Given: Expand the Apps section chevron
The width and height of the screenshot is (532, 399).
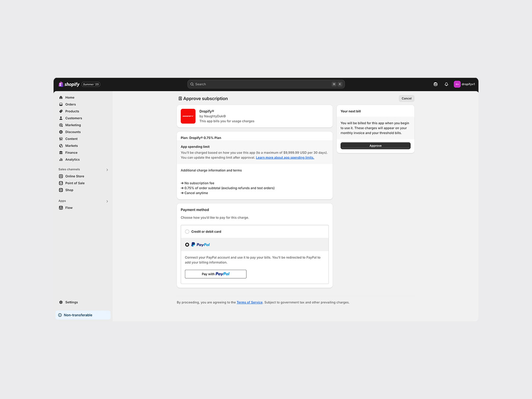Looking at the screenshot, I should (107, 201).
